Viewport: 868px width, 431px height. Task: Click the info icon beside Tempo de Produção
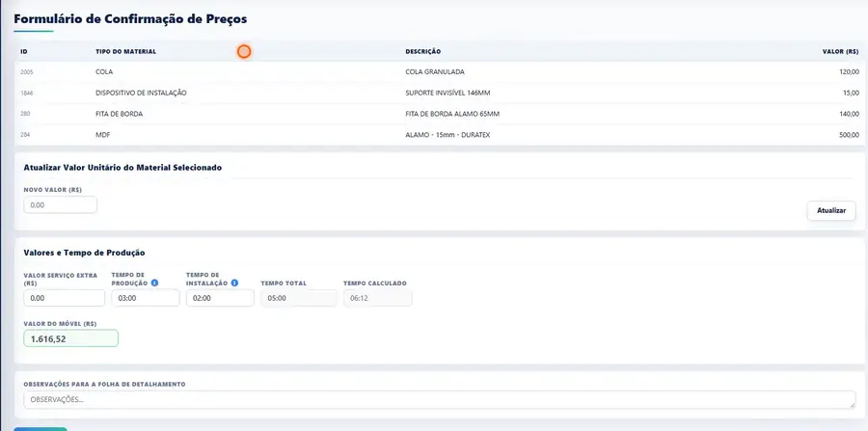point(154,283)
